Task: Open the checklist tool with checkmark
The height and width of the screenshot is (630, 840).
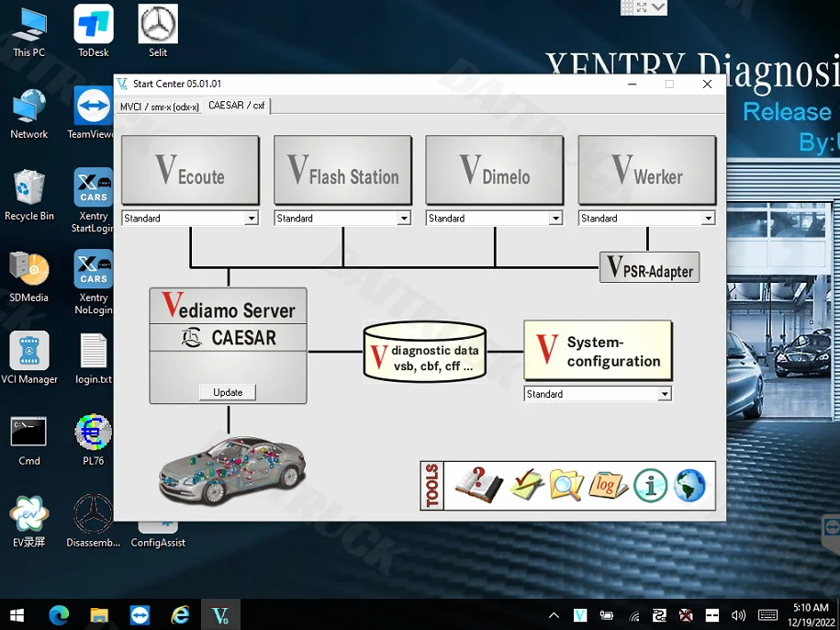Action: point(526,485)
